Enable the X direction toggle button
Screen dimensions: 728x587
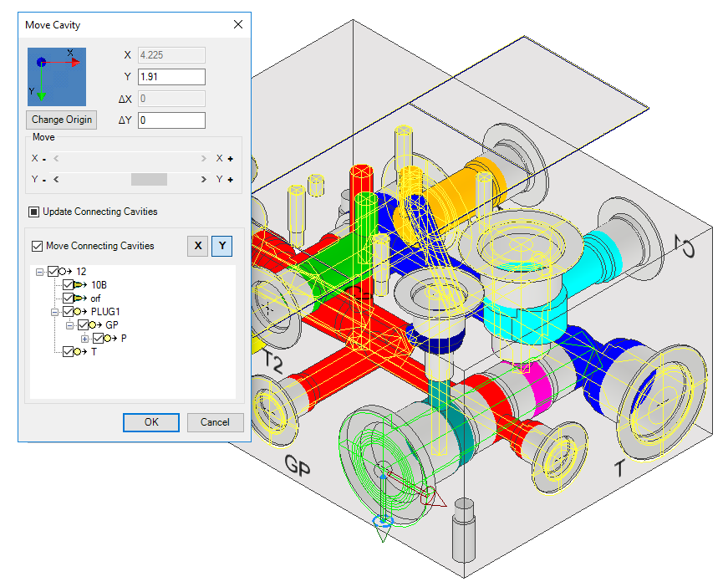point(197,246)
